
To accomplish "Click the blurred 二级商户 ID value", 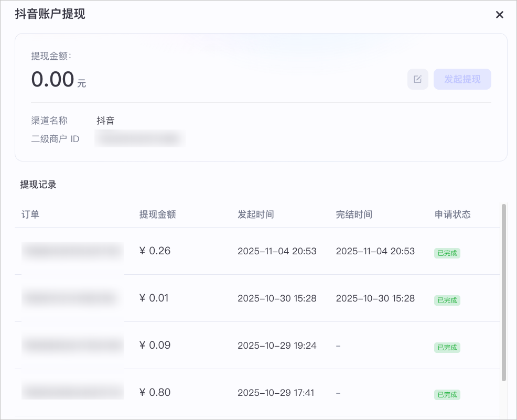I will [140, 138].
